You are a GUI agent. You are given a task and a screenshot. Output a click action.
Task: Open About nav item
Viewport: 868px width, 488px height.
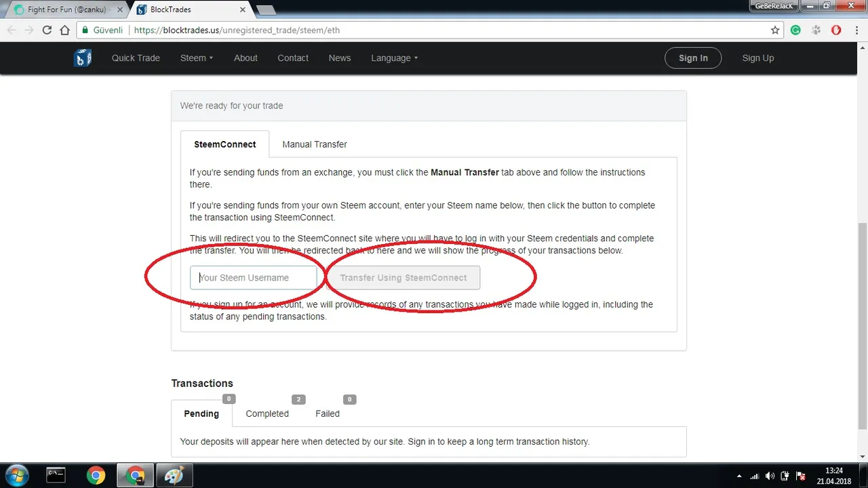245,58
